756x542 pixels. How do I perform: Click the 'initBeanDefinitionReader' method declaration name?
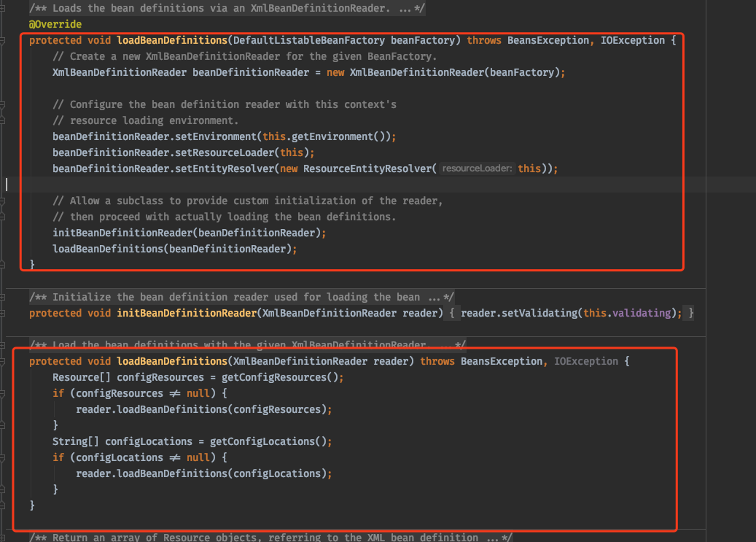[x=187, y=313]
